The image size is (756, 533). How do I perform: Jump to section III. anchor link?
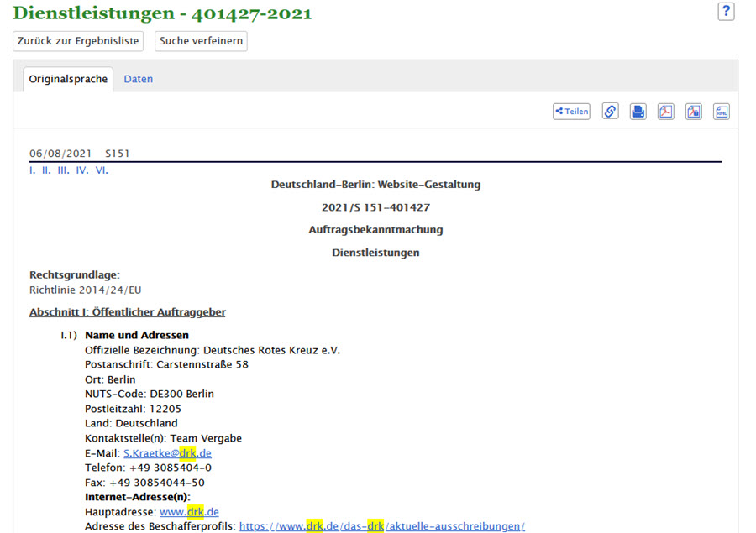63,170
